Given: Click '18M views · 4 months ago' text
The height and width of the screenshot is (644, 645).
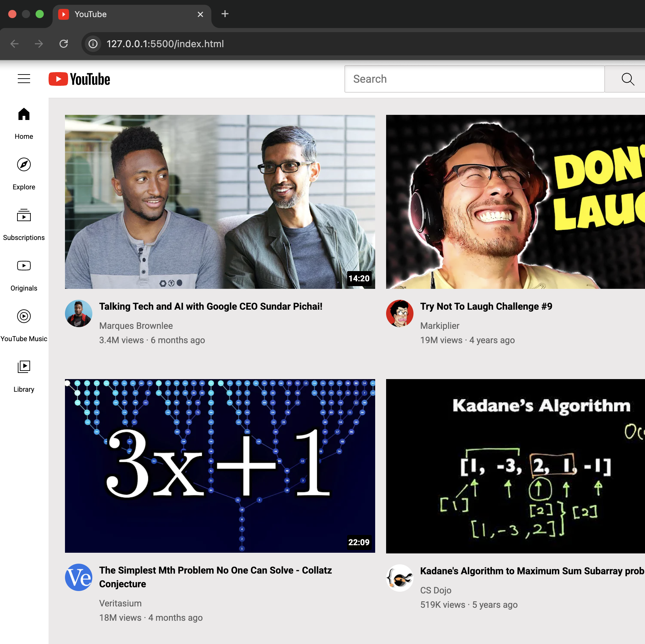Looking at the screenshot, I should coord(151,618).
